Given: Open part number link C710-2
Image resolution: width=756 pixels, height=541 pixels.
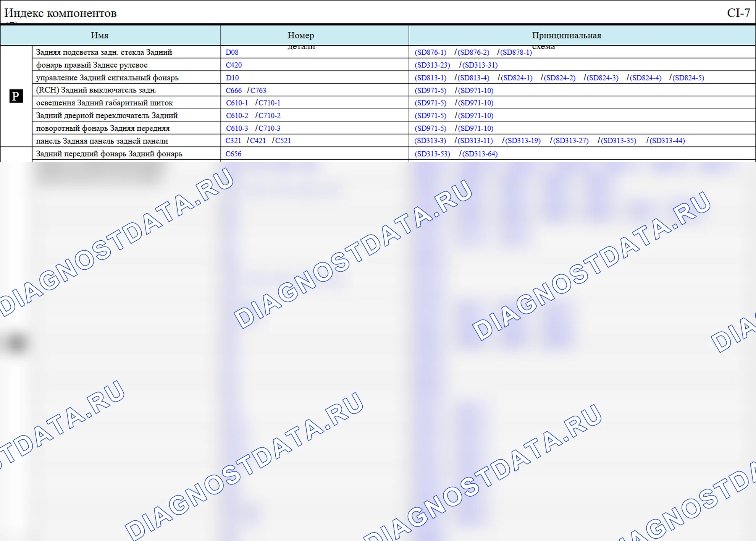Looking at the screenshot, I should (269, 115).
